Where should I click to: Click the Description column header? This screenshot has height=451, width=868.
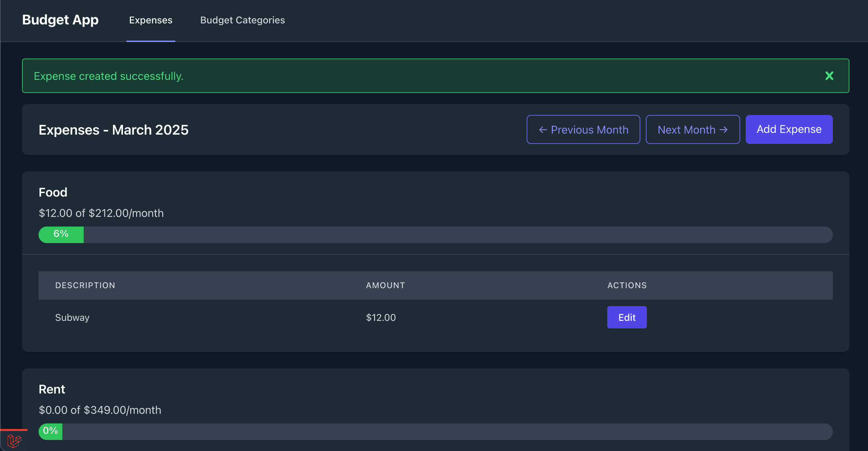pyautogui.click(x=85, y=285)
